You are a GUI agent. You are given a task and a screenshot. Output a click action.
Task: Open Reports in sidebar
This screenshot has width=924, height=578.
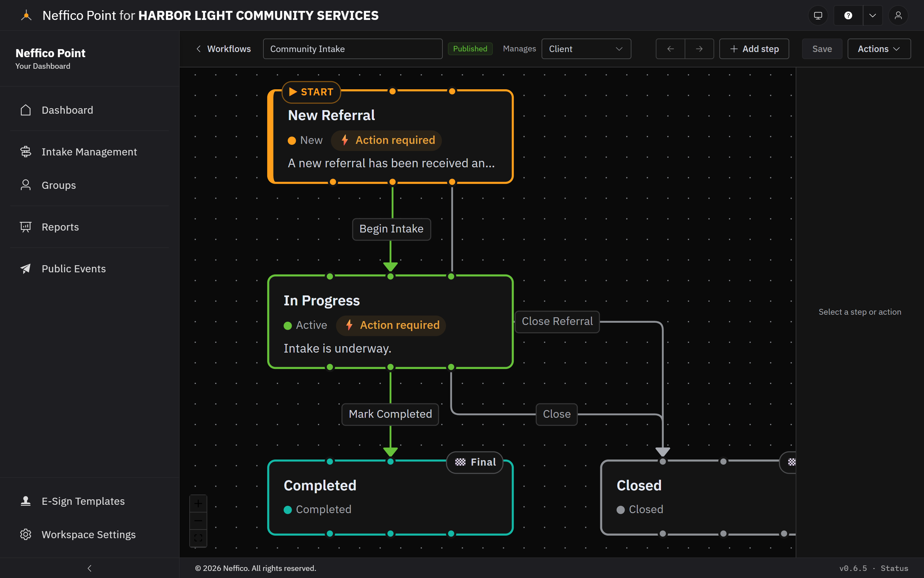(90, 227)
